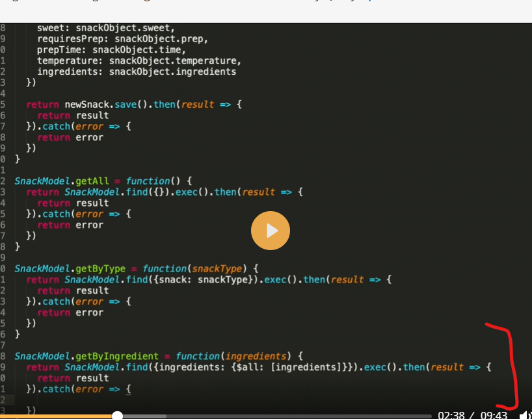This screenshot has width=532, height=419.
Task: Click the volume speaker icon
Action: click(x=525, y=415)
